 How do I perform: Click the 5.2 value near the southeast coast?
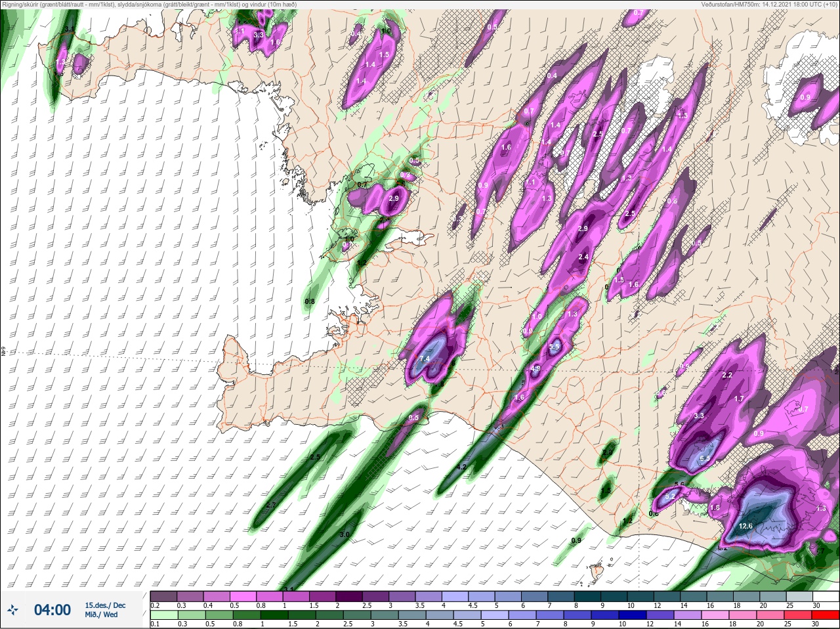(x=670, y=497)
